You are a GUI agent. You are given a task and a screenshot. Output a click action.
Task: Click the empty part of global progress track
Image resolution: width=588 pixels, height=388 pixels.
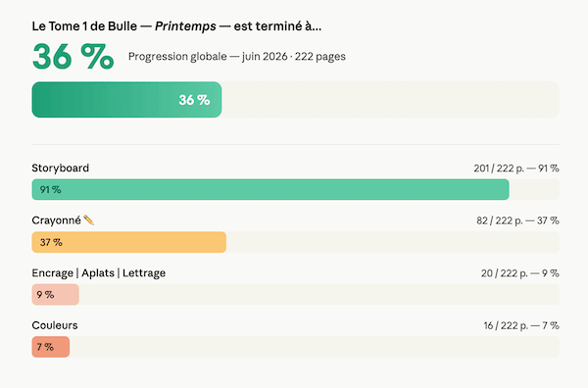pyautogui.click(x=390, y=100)
